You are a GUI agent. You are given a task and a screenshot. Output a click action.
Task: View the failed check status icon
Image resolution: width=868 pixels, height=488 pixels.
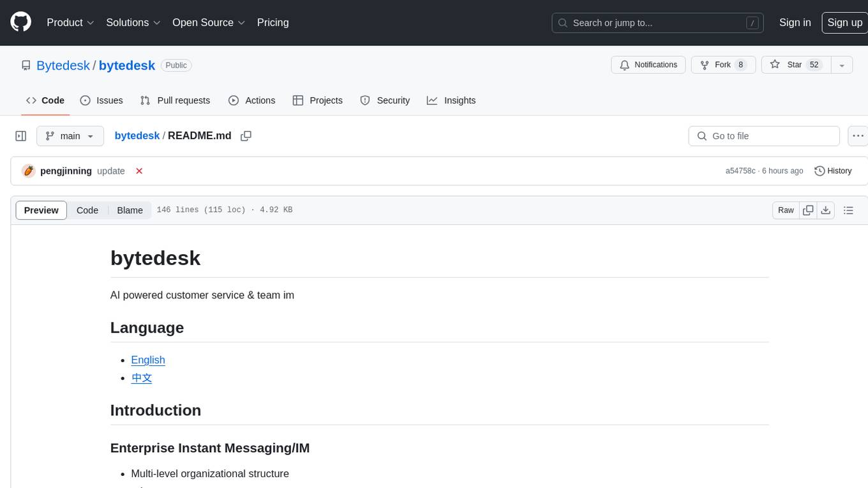pyautogui.click(x=139, y=171)
